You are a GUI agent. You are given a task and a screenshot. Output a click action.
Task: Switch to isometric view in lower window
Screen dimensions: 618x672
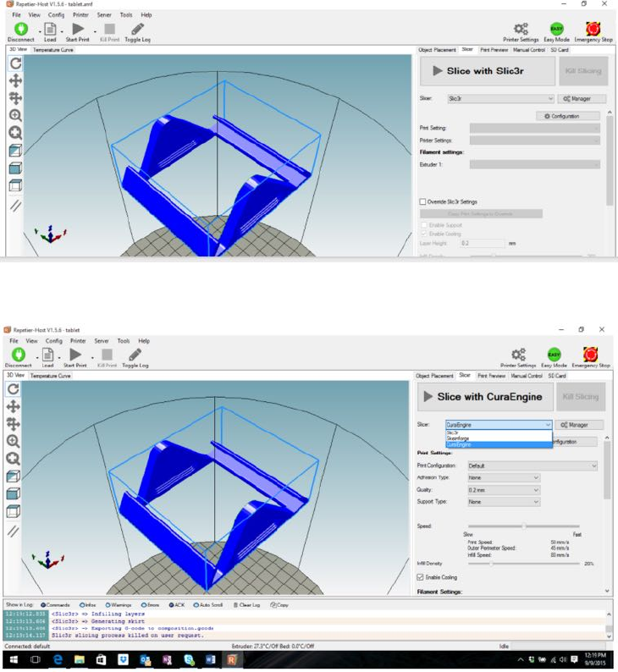(14, 476)
